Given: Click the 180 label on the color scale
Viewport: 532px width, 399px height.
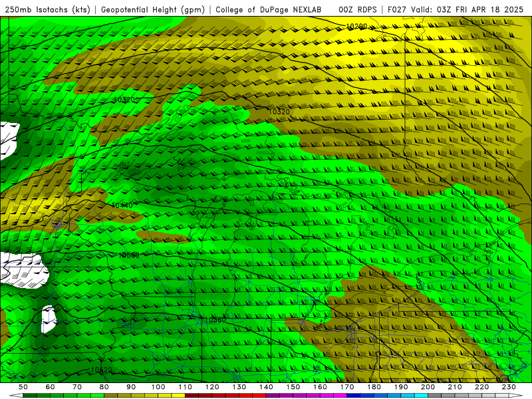Looking at the screenshot, I should (x=374, y=387).
